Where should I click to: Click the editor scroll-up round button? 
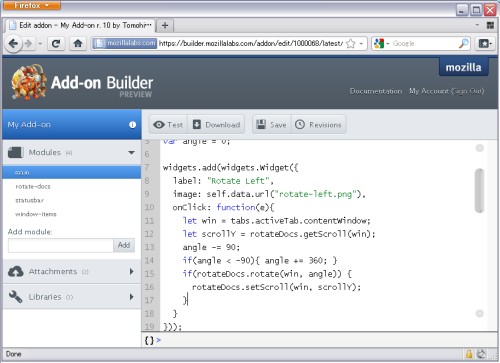pos(480,148)
